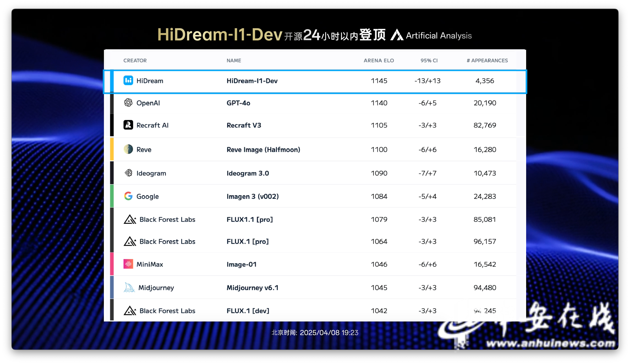
Task: Click the Google logo icon
Action: (128, 196)
